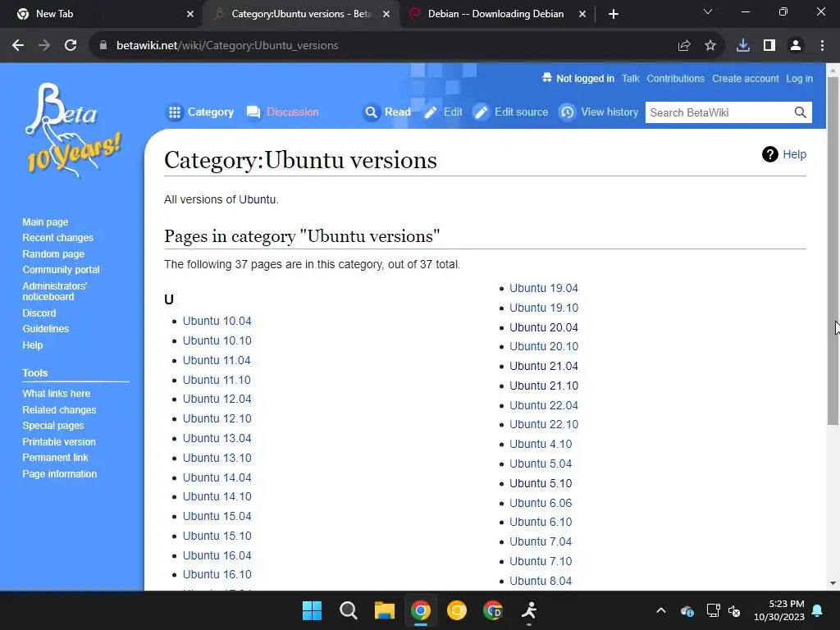
Task: Click the Not logged in user icon
Action: [546, 78]
